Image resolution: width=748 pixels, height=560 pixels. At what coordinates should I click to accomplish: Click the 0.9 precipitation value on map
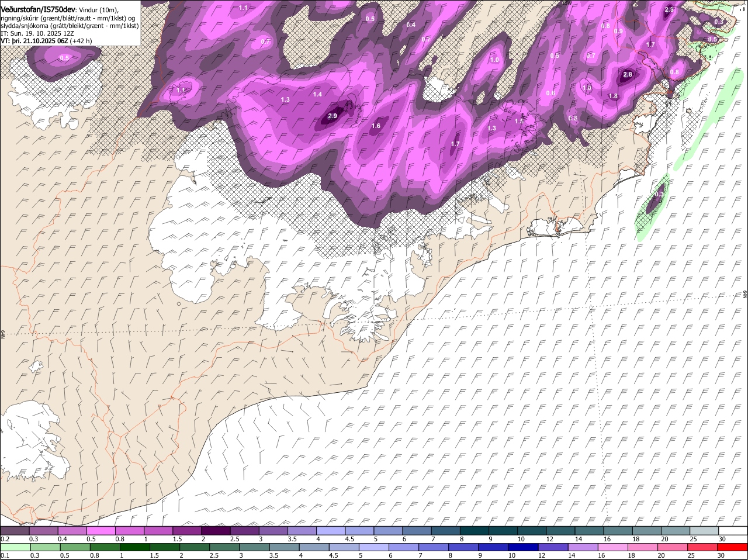pos(618,31)
